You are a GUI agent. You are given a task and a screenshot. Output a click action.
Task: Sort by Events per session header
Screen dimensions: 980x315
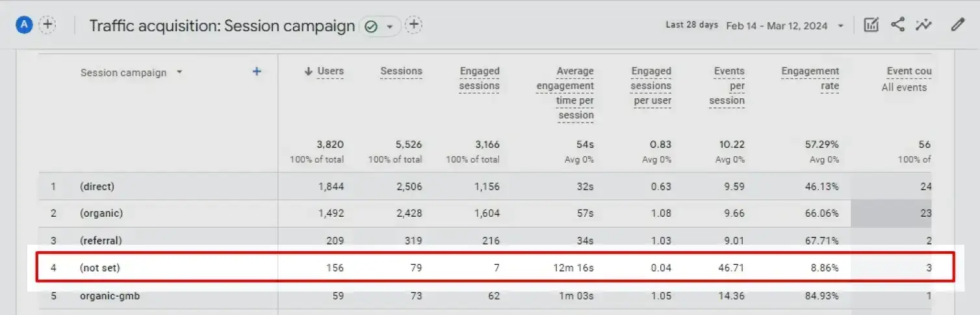[x=729, y=86]
